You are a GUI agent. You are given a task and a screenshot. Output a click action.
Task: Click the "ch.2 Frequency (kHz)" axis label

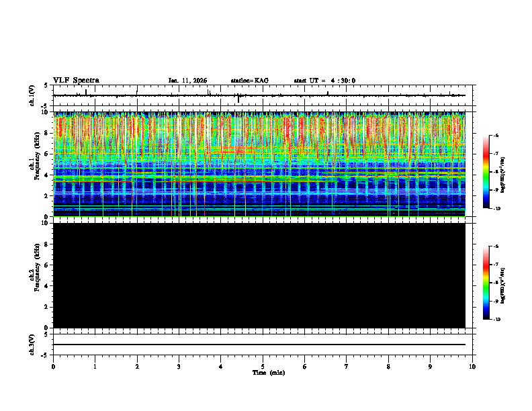[35, 267]
